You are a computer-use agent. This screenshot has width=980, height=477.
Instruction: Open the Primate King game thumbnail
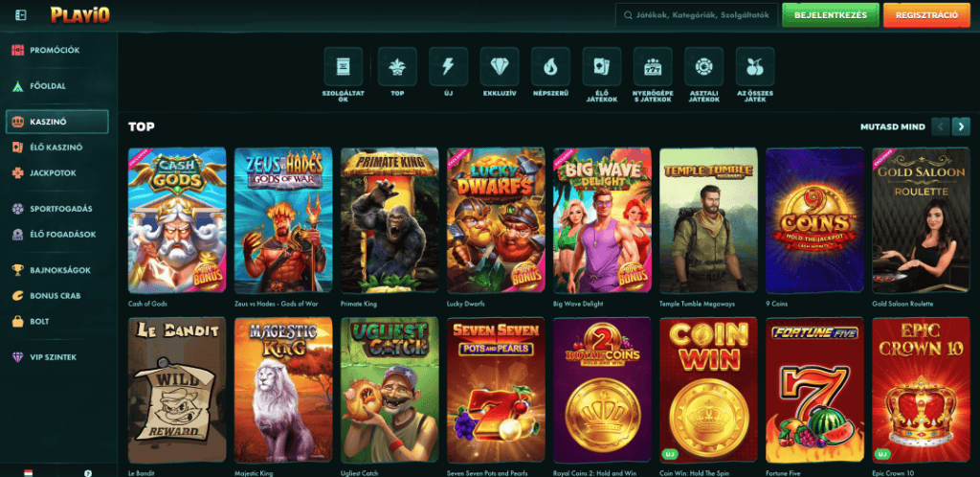[390, 220]
